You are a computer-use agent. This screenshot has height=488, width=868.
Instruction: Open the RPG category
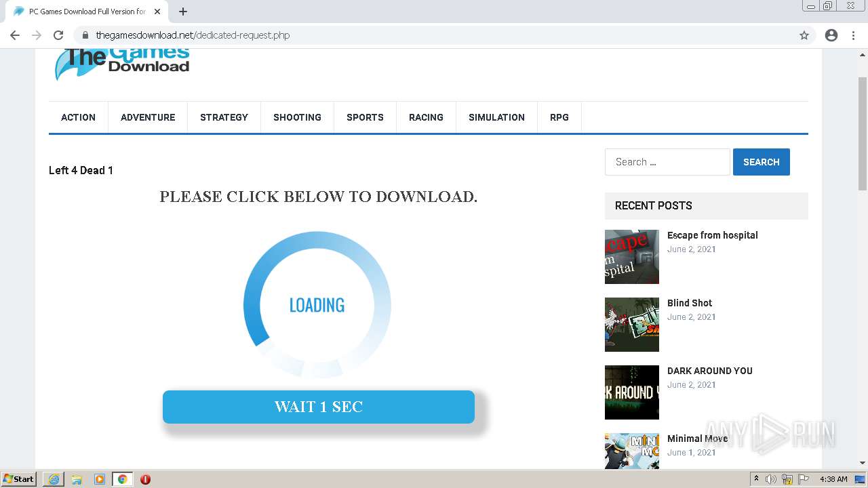pyautogui.click(x=559, y=117)
